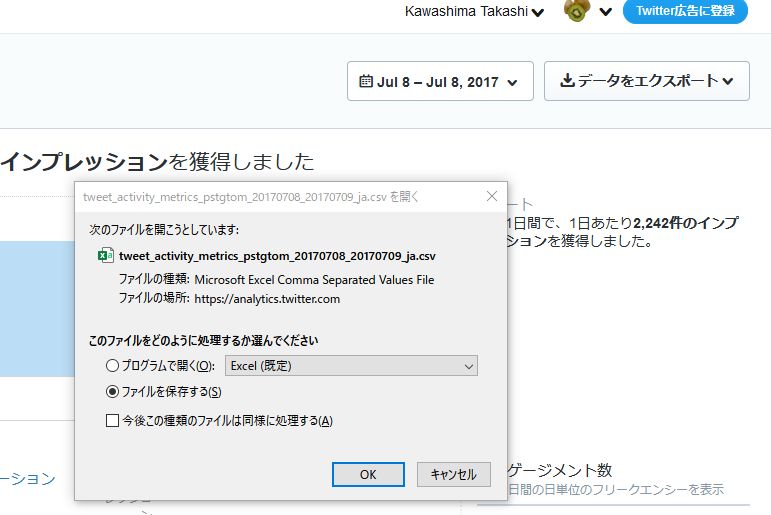Click file name tweet_activity_metrics csv text
Screen dimensions: 771x515
(x=277, y=256)
